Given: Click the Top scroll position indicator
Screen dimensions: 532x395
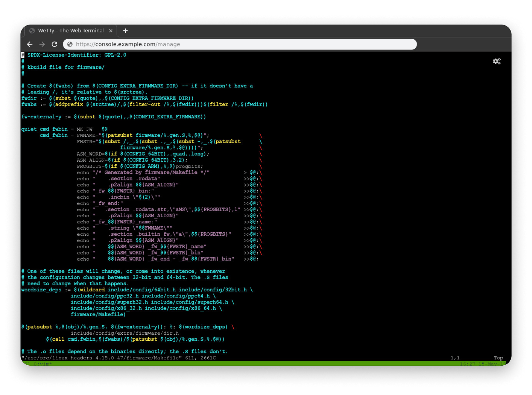Looking at the screenshot, I should 498,358.
